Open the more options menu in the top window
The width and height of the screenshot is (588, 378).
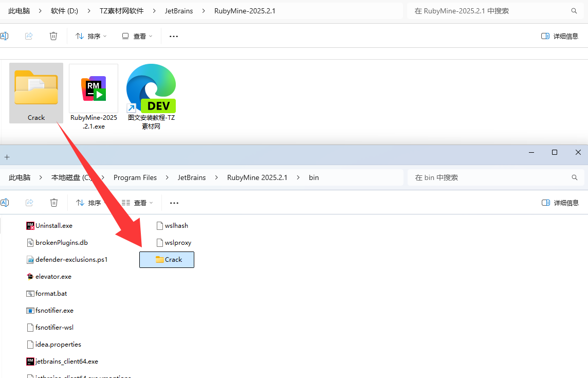(174, 37)
